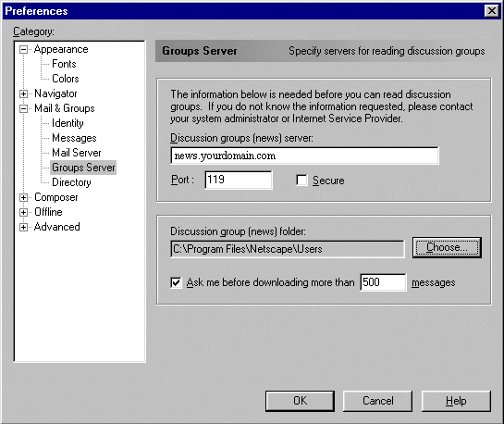Uncheck Ask me before downloading checkbox
504x424 pixels.
(x=176, y=282)
